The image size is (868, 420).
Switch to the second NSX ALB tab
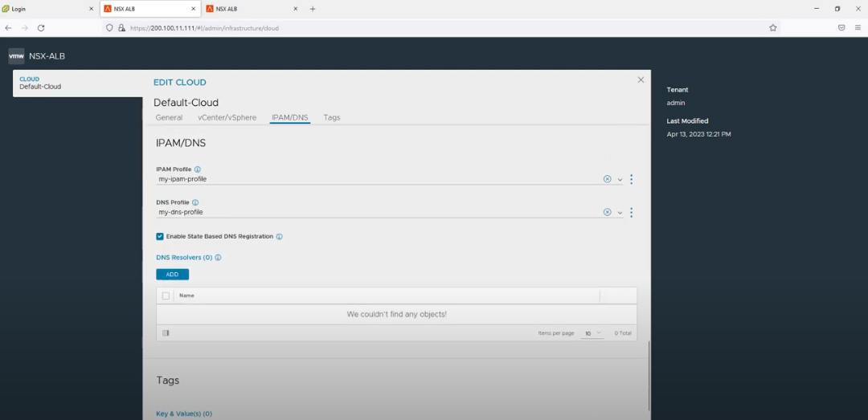tap(253, 9)
